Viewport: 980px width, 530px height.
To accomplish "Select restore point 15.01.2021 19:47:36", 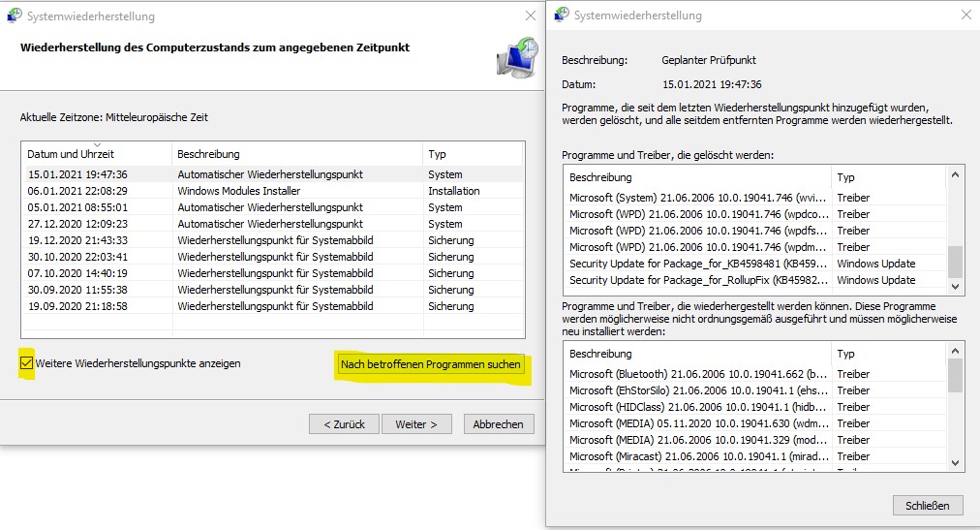I will (x=272, y=174).
